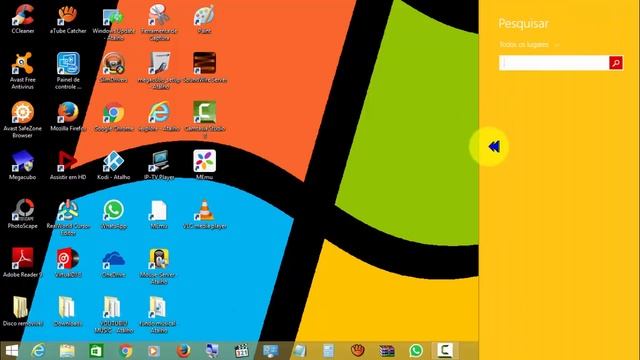Switch to Camtasia recorder in taskbar
The height and width of the screenshot is (360, 640).
[445, 351]
